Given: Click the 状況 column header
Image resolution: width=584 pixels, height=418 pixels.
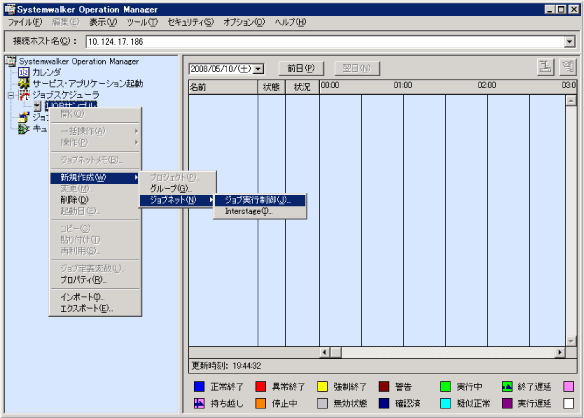Looking at the screenshot, I should point(302,87).
